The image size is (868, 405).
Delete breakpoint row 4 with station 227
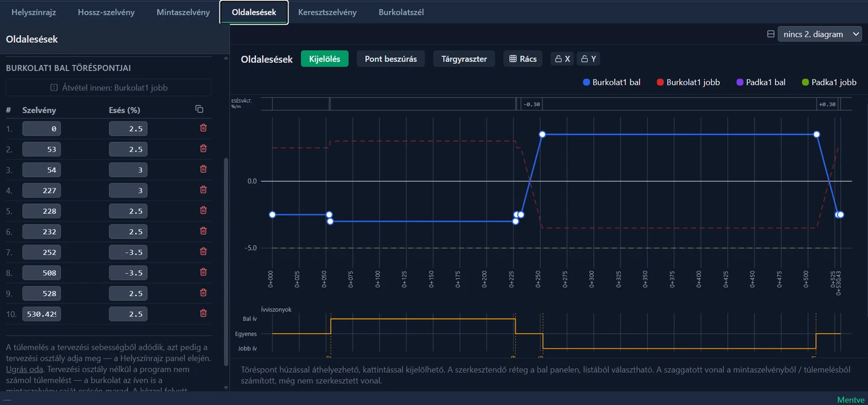[203, 189]
